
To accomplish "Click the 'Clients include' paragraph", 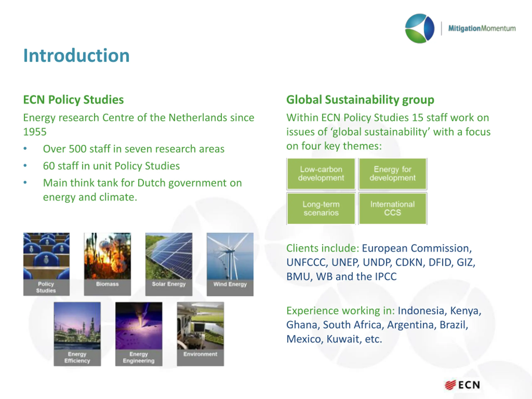I will pyautogui.click(x=381, y=262).
